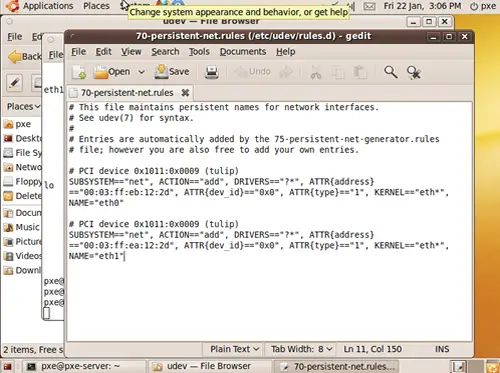Switch to udev File Browser taskbar button
Screen dimensions: 500x373
click(209, 366)
